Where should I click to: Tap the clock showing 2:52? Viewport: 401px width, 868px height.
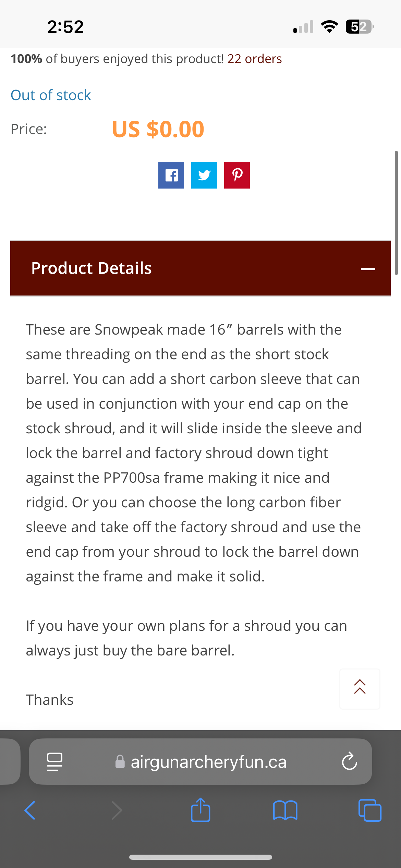pos(65,27)
